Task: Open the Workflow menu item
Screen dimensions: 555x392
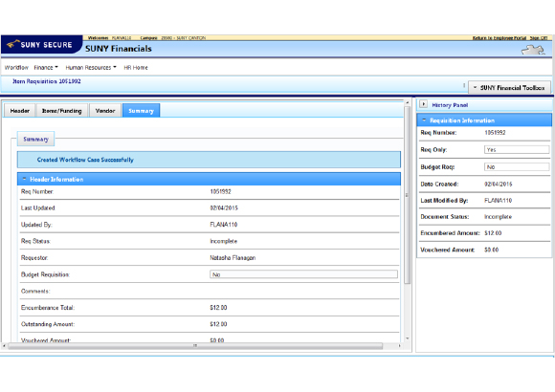Action: pyautogui.click(x=16, y=67)
